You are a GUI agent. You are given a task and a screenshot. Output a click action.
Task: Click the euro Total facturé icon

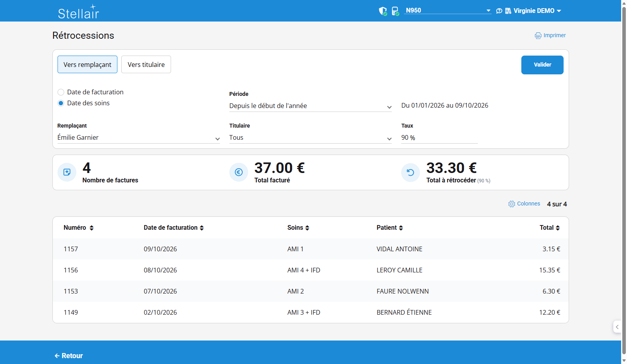tap(239, 172)
